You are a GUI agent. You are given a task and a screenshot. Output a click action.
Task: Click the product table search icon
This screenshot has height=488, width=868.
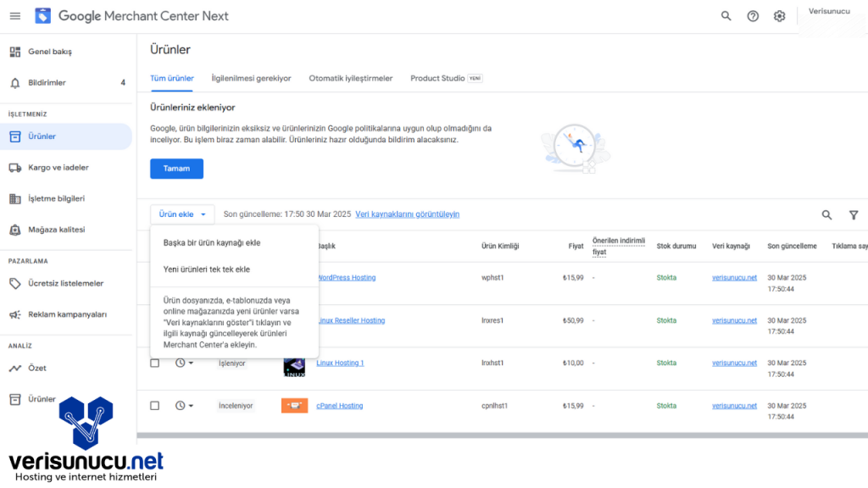pos(826,214)
